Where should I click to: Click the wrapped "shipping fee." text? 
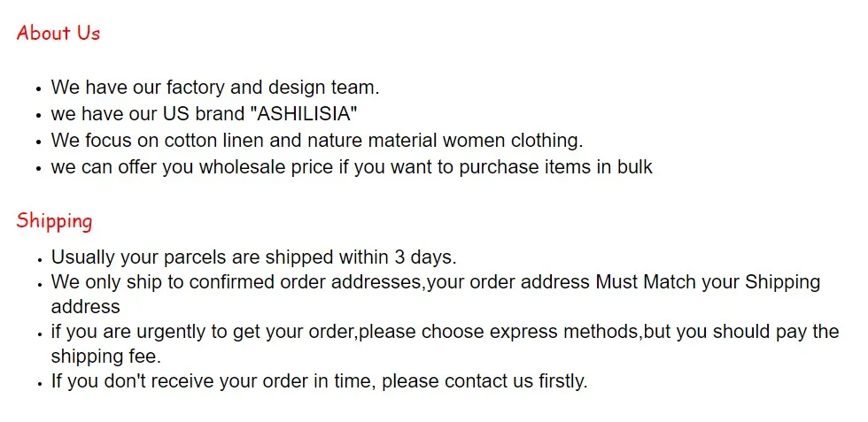[105, 357]
